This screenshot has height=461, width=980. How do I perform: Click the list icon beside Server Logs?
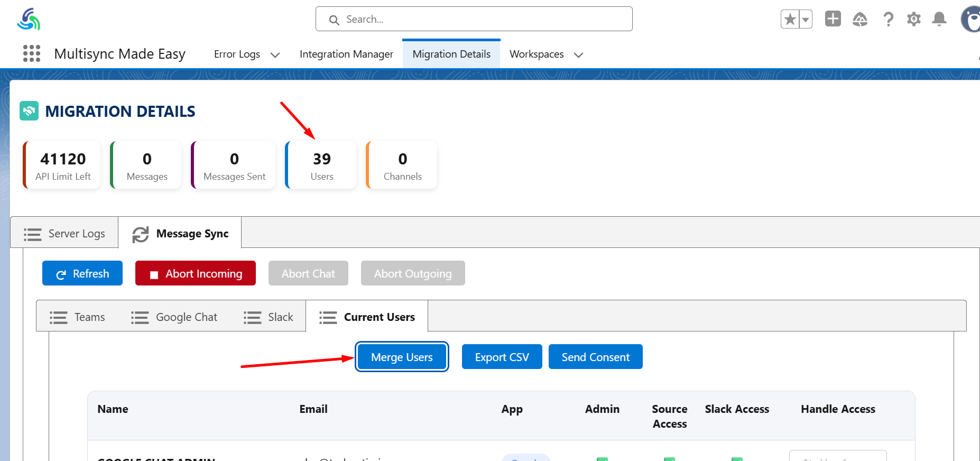[32, 234]
